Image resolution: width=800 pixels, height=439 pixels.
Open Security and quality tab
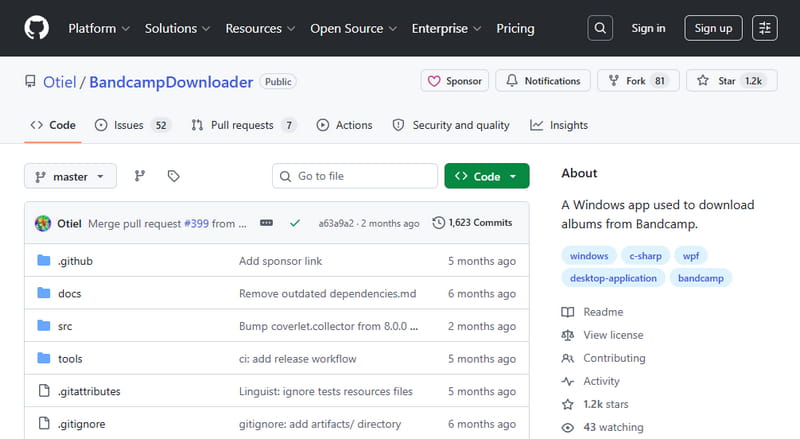451,125
